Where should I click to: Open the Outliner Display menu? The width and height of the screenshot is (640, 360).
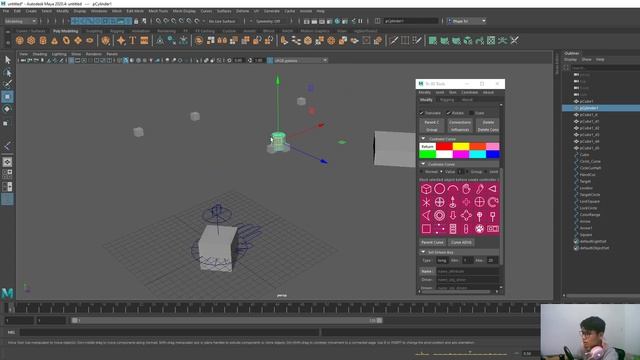pos(570,60)
